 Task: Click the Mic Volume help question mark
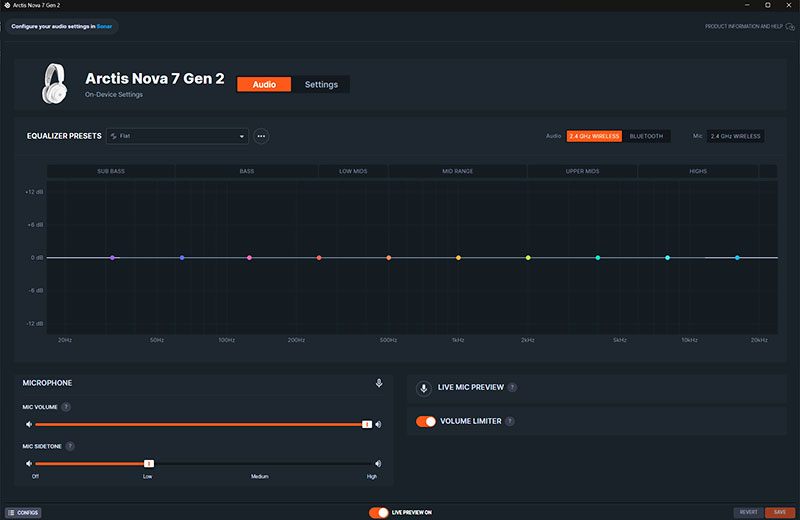[66, 407]
